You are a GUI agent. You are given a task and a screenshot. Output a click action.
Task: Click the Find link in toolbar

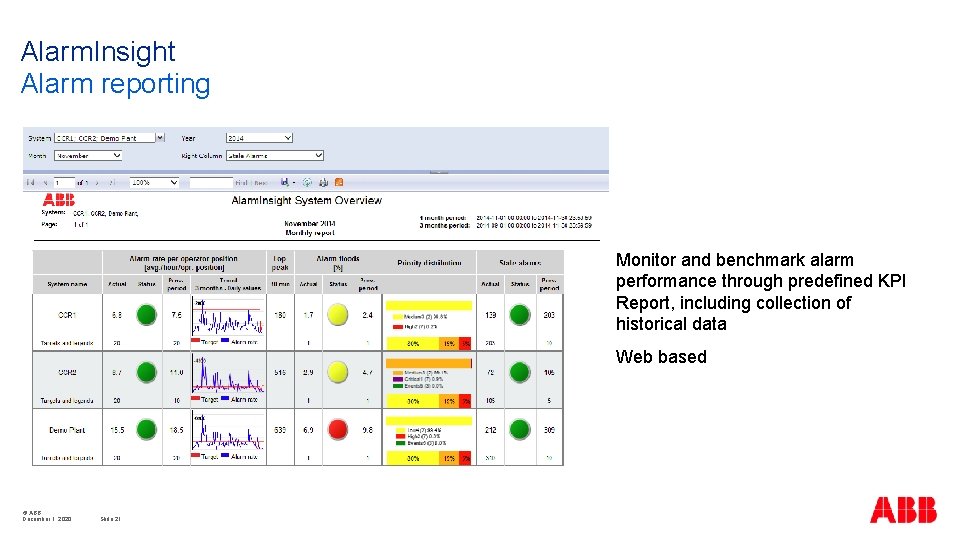point(241,182)
